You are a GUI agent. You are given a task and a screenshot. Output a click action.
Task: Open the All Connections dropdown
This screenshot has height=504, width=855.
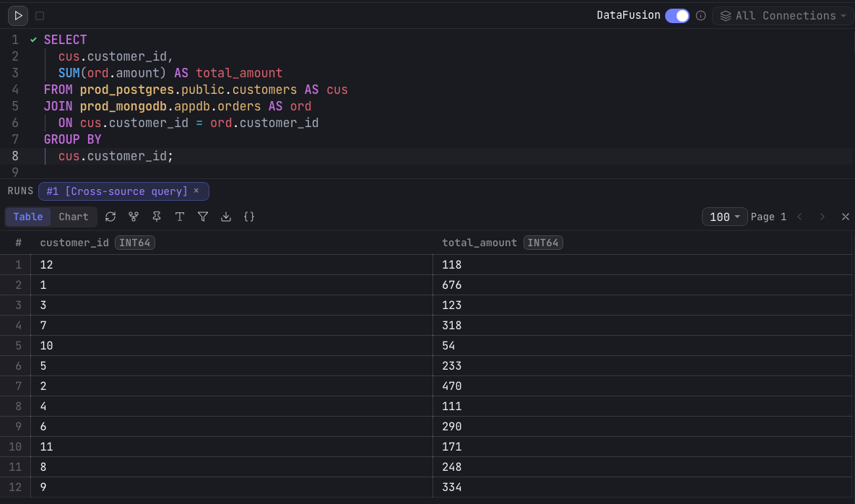point(783,16)
